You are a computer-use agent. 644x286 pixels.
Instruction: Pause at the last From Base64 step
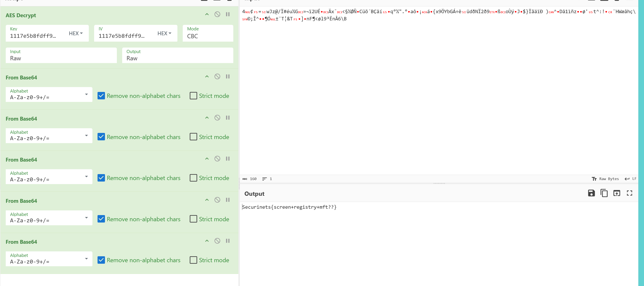228,241
